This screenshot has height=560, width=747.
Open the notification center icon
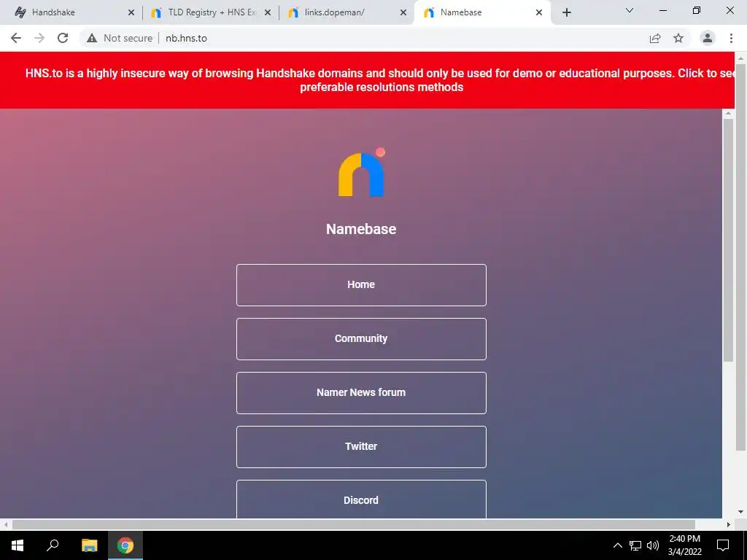[723, 545]
